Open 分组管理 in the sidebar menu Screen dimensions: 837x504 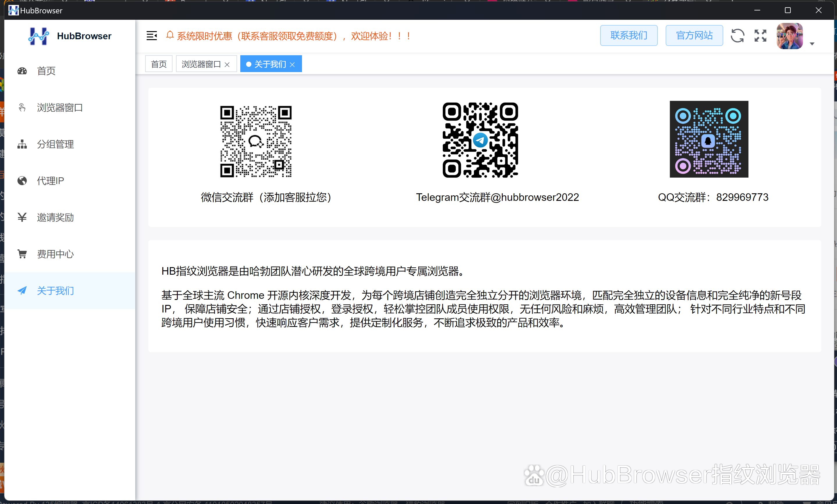click(70, 144)
